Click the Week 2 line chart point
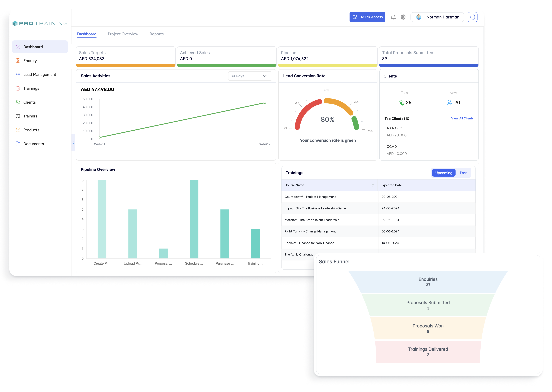552x392 pixels. coord(265,103)
